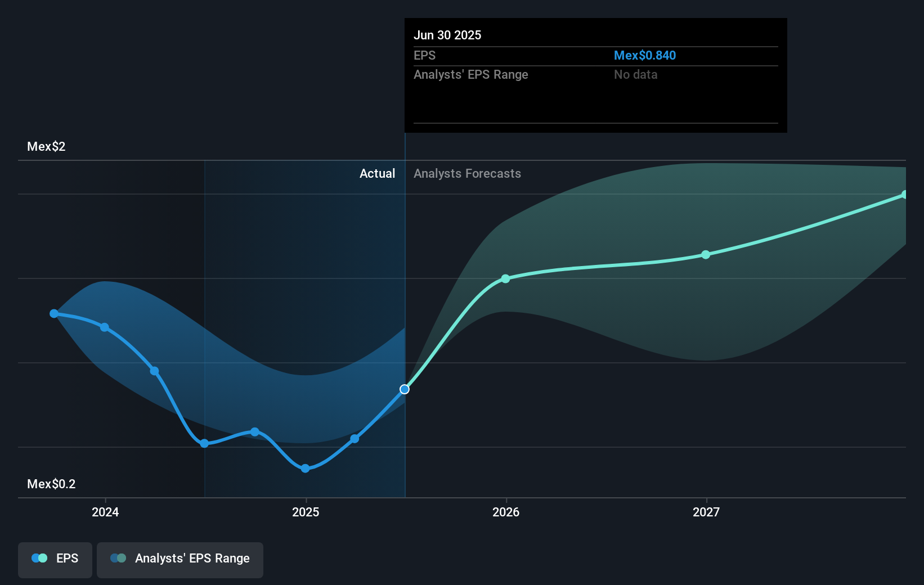Click the EPS legend dot icon
Image resolution: width=924 pixels, height=585 pixels.
point(38,558)
